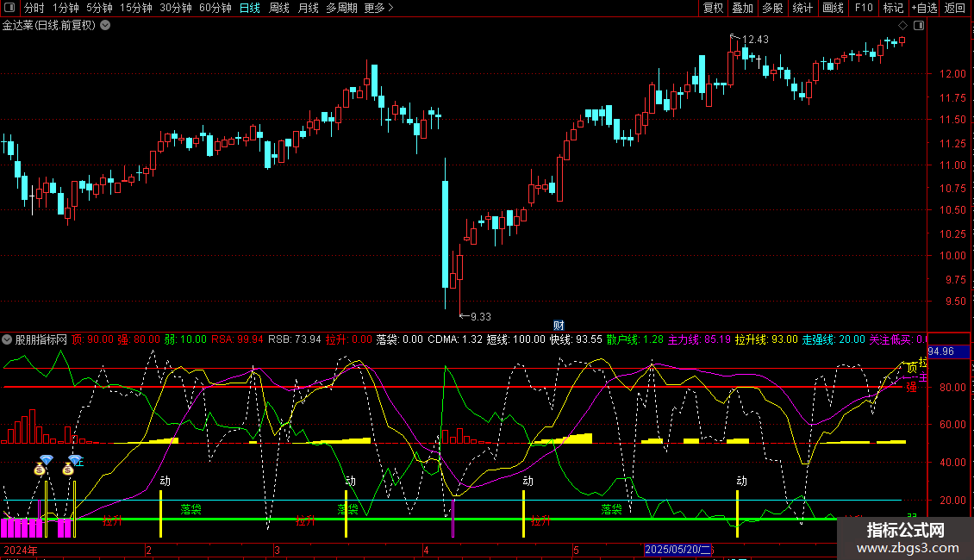Click the second blue diamond signal icon
Image resolution: width=974 pixels, height=560 pixels.
point(75,459)
